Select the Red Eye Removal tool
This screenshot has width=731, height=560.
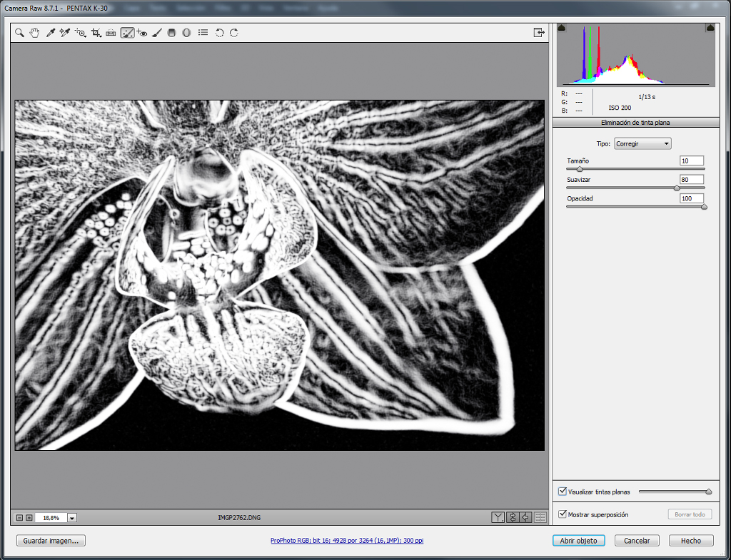(x=142, y=33)
